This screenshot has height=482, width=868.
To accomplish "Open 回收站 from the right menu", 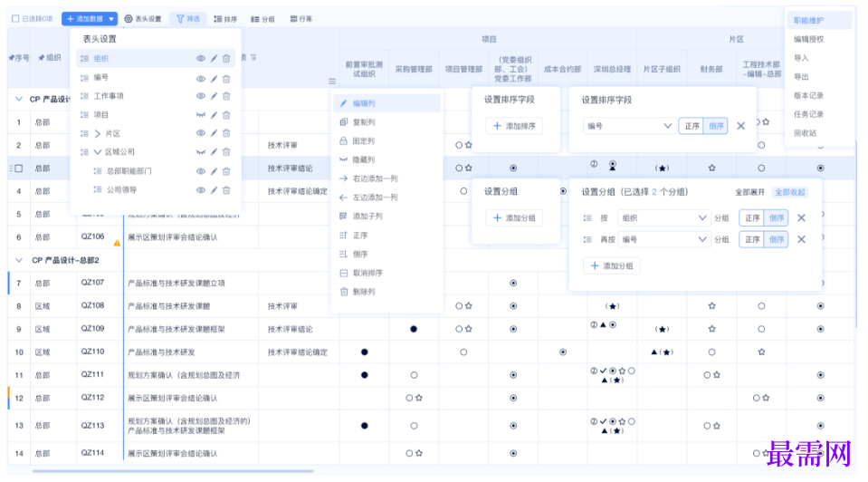I will click(x=805, y=133).
